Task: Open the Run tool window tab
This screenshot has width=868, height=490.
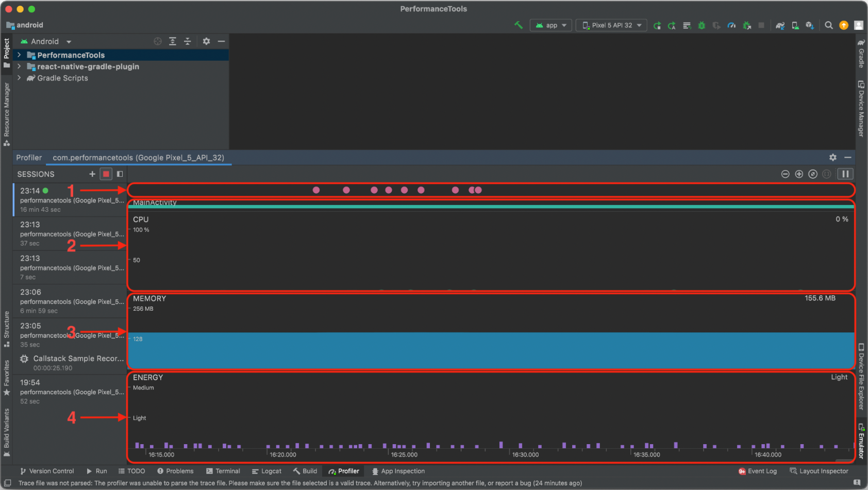Action: click(97, 471)
